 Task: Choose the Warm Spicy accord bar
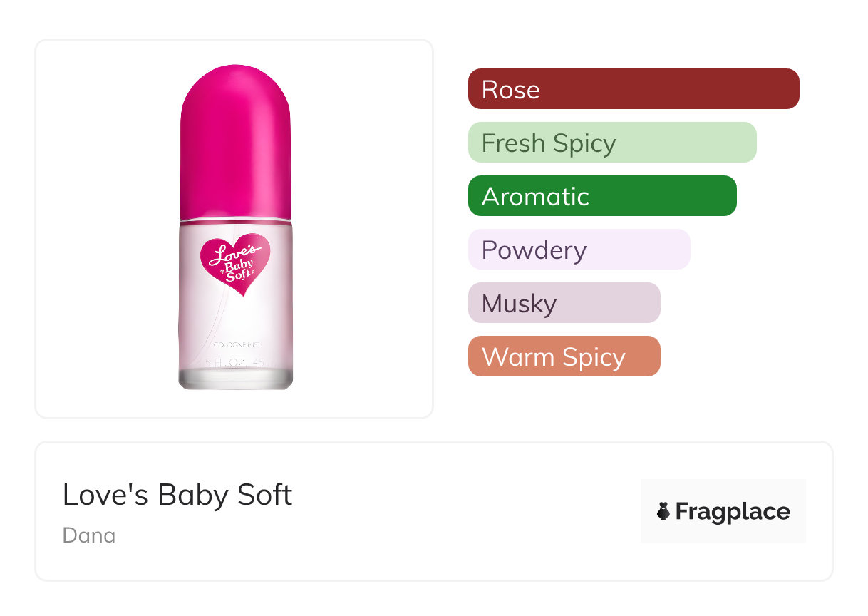pyautogui.click(x=564, y=356)
